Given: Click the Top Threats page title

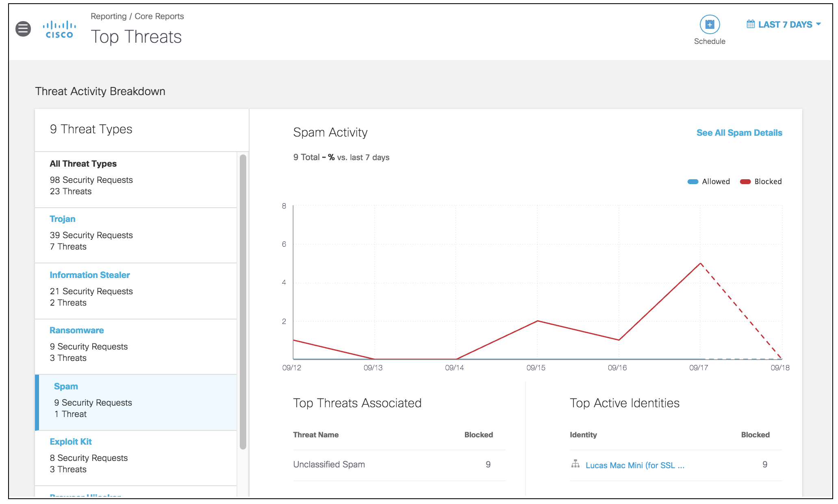Looking at the screenshot, I should [x=136, y=37].
